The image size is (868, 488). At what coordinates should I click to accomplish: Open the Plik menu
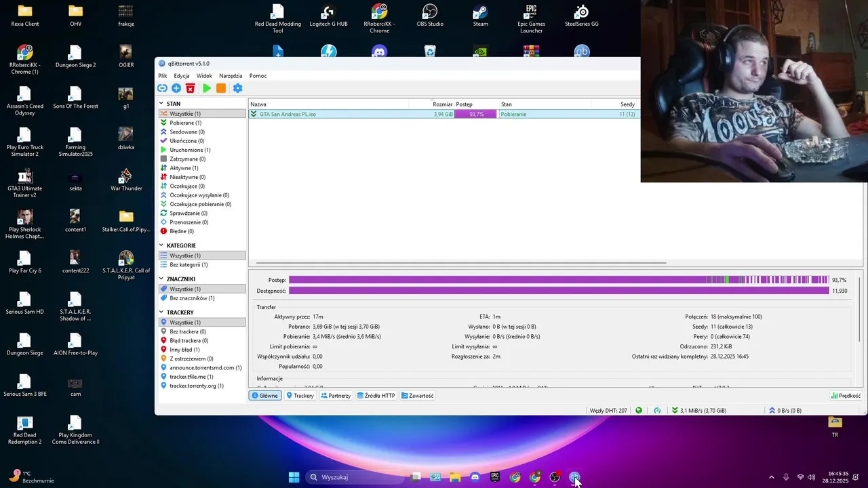tap(163, 76)
